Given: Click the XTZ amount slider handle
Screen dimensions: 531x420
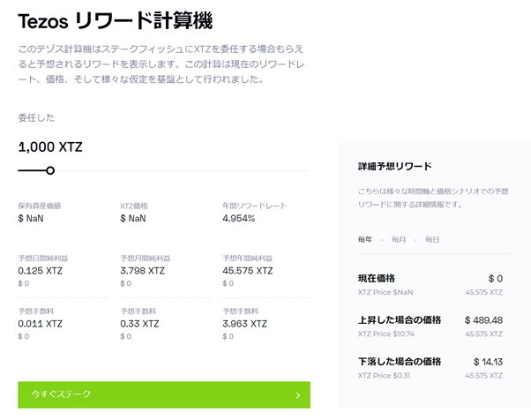Looking at the screenshot, I should 50,170.
